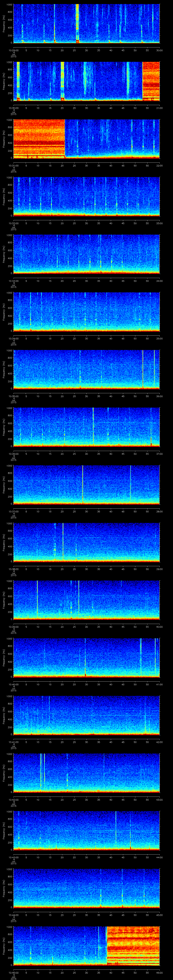
Task: Click the spectrogram panel starting at 10:35:00
Action: coord(86,369)
